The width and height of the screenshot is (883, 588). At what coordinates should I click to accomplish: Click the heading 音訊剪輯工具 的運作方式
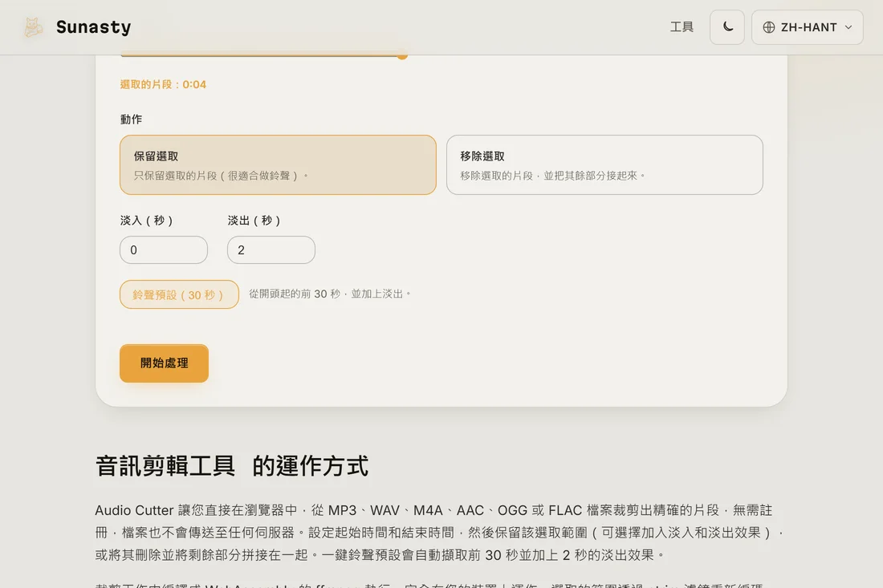(232, 466)
